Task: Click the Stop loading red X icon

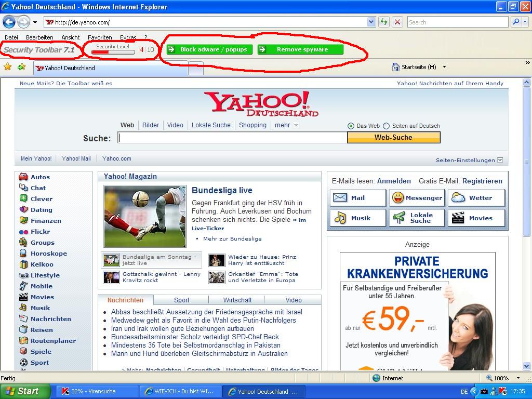Action: pos(397,22)
